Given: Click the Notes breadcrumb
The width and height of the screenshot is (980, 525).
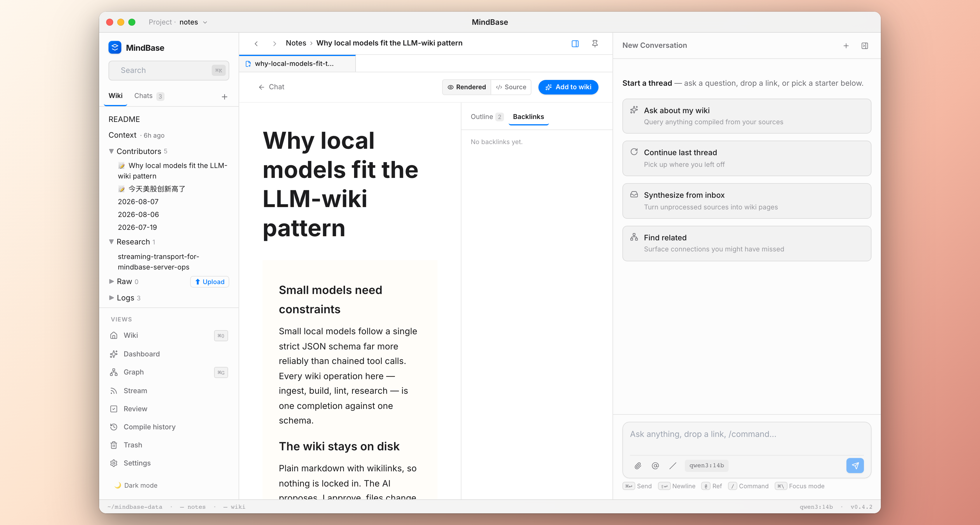Looking at the screenshot, I should [295, 43].
